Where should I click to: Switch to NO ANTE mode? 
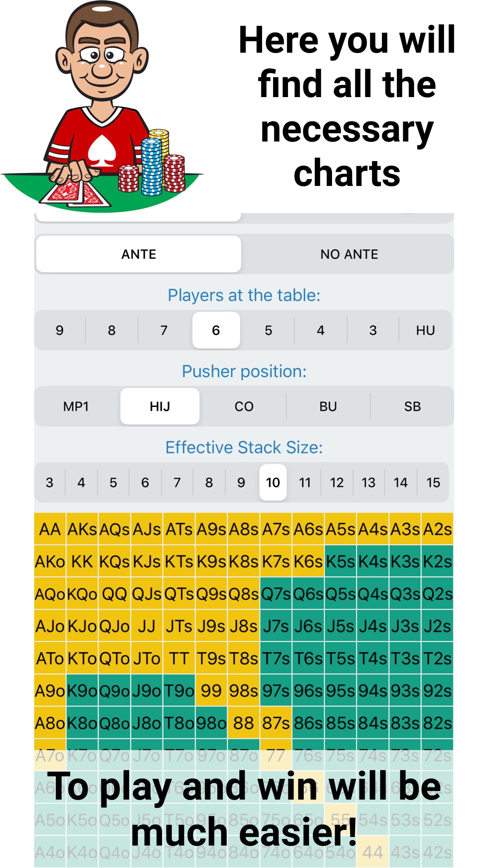(349, 254)
